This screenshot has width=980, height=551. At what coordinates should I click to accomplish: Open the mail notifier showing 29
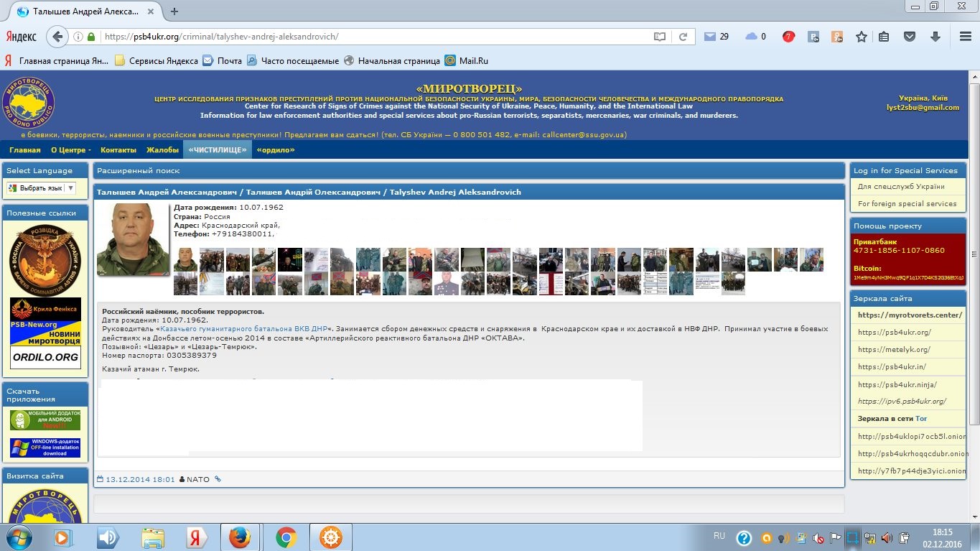717,37
